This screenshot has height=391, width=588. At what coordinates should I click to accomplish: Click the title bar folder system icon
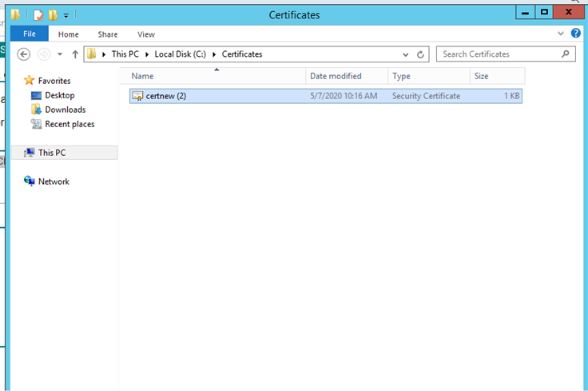pos(15,14)
